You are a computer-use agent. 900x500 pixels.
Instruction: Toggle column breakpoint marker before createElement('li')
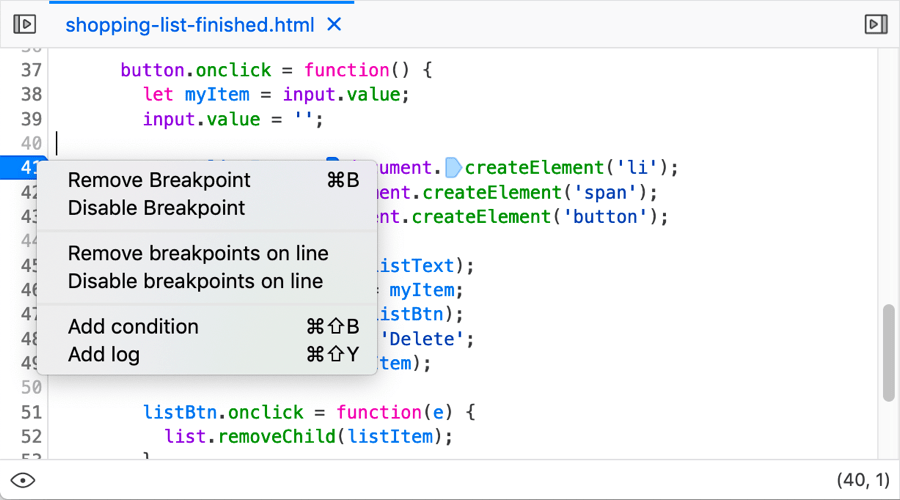coord(454,167)
